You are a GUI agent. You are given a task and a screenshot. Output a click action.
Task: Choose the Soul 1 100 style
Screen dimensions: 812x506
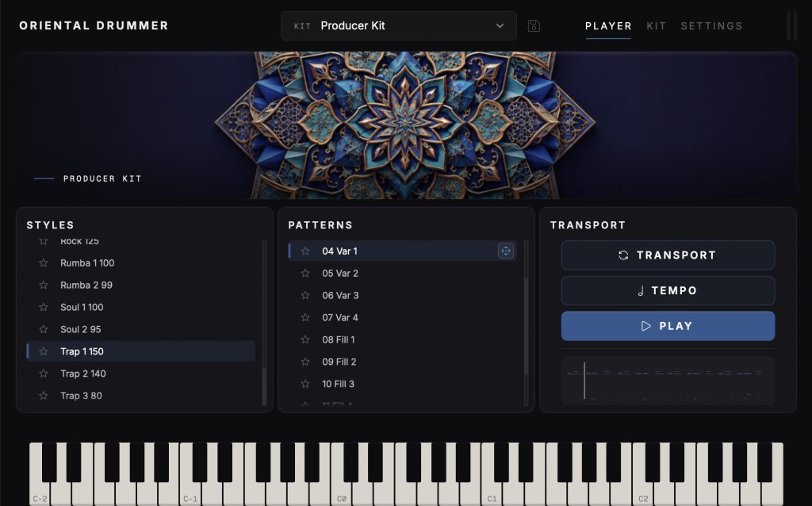[141, 307]
